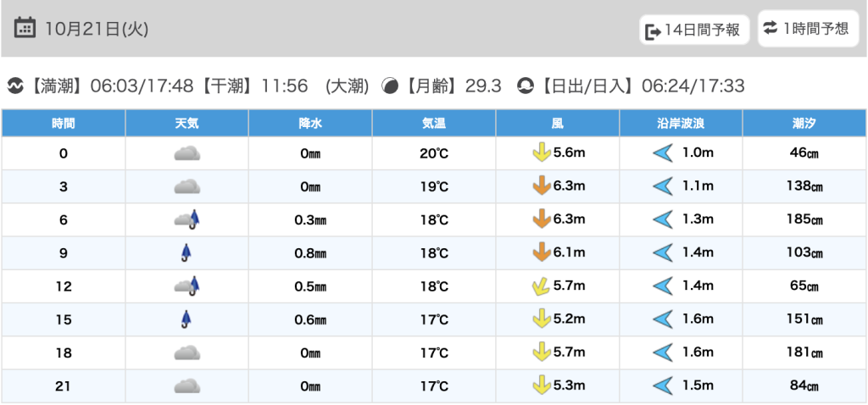Image resolution: width=868 pixels, height=405 pixels.
Task: Click the tide wave icon before 満潮
Action: point(15,86)
